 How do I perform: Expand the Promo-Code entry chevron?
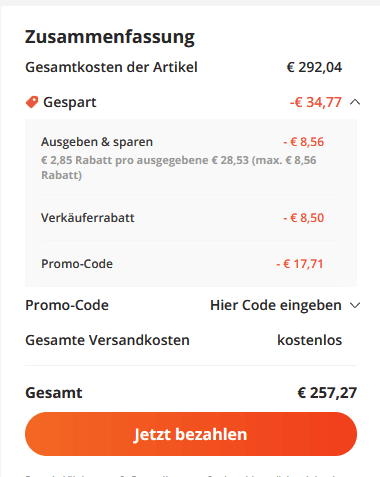coord(355,305)
